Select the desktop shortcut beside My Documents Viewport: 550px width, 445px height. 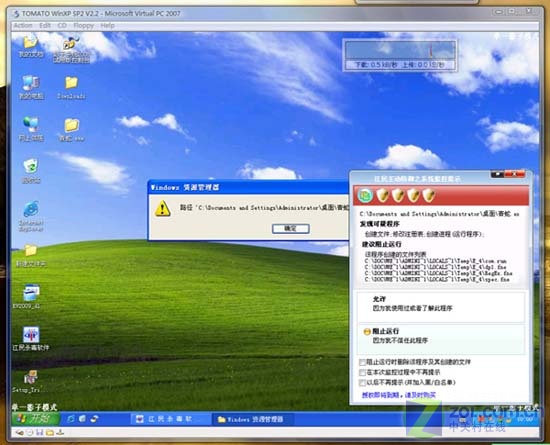click(x=71, y=49)
